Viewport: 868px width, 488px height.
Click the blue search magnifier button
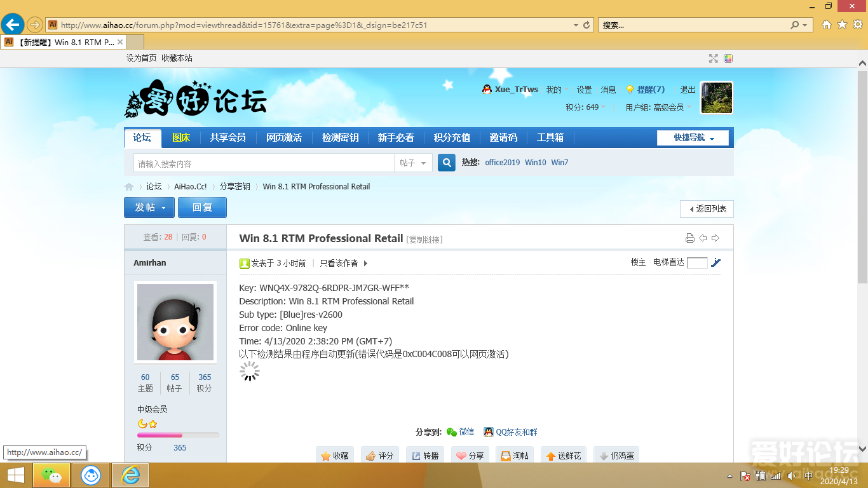coord(447,163)
